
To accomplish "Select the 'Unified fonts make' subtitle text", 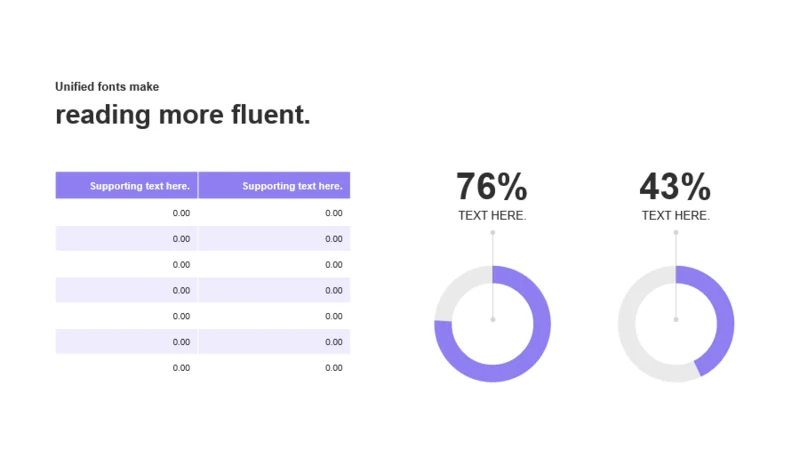I will (107, 87).
